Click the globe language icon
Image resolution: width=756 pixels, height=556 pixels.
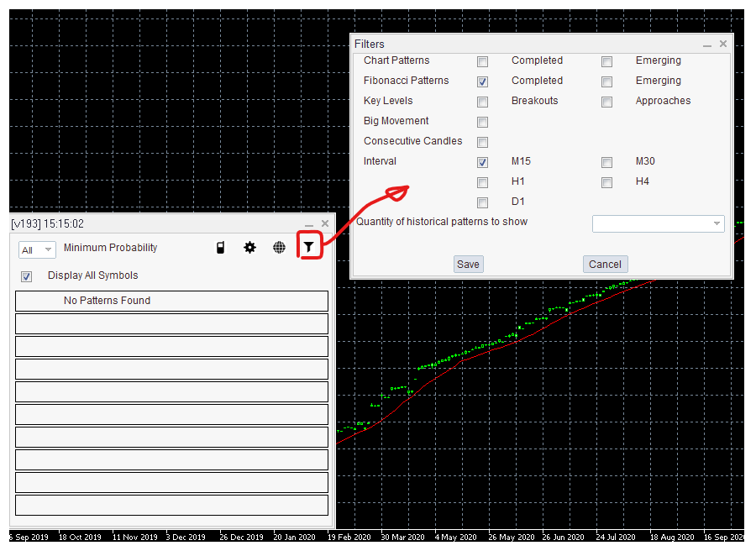coord(279,248)
